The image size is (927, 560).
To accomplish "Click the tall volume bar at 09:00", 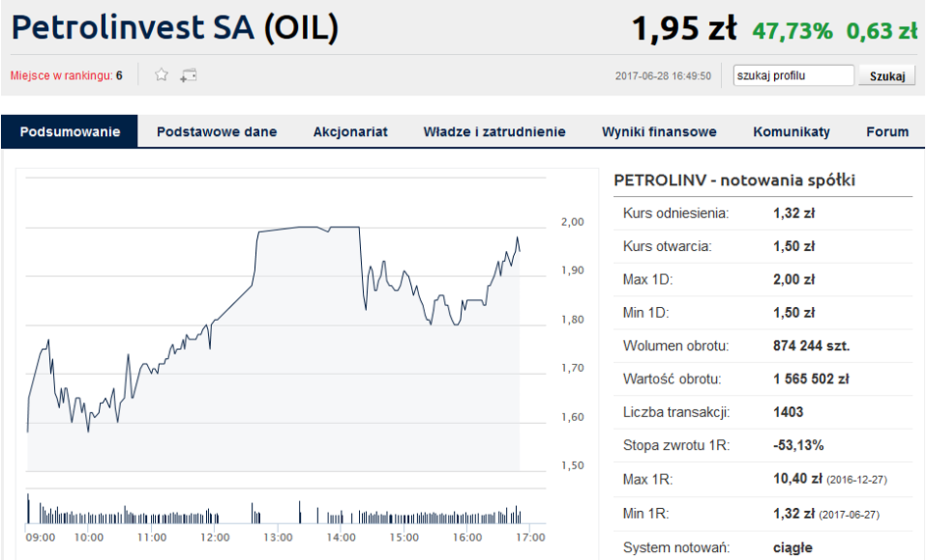I will (x=27, y=509).
